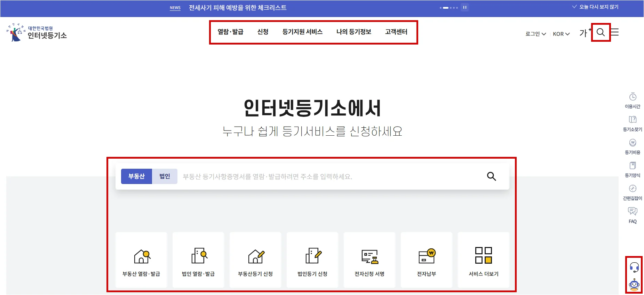
Task: Pause the news banner rotation
Action: point(464,7)
